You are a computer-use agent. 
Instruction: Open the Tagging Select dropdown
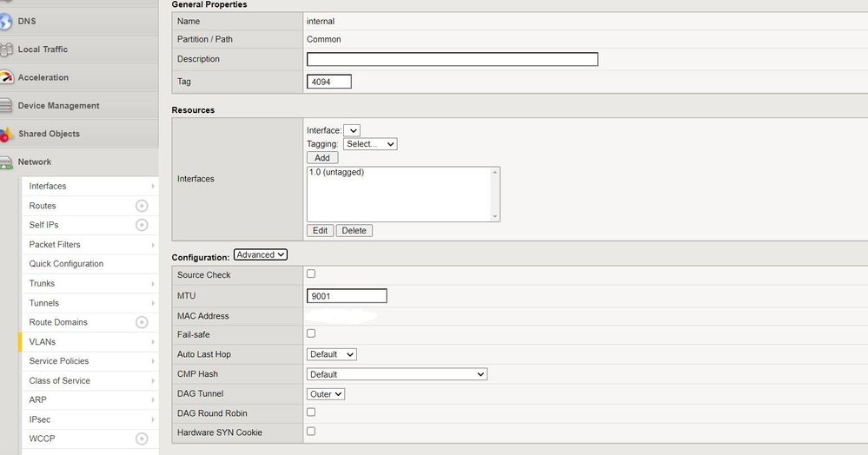pyautogui.click(x=369, y=144)
